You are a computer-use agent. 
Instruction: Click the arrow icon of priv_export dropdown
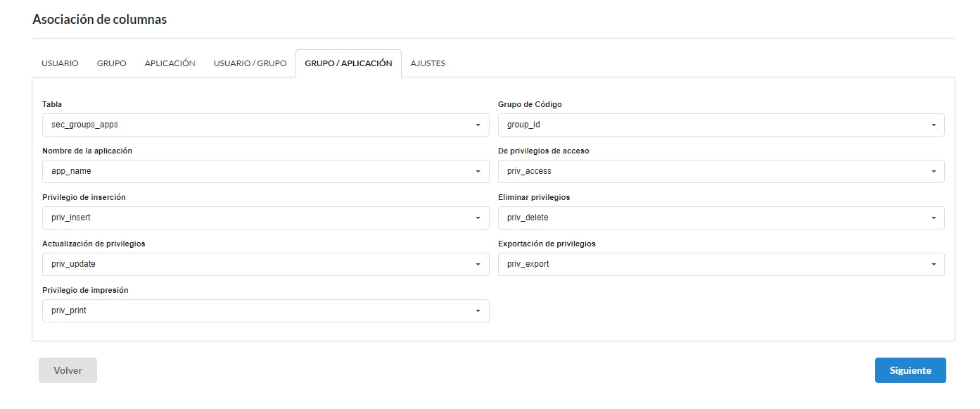(x=934, y=265)
